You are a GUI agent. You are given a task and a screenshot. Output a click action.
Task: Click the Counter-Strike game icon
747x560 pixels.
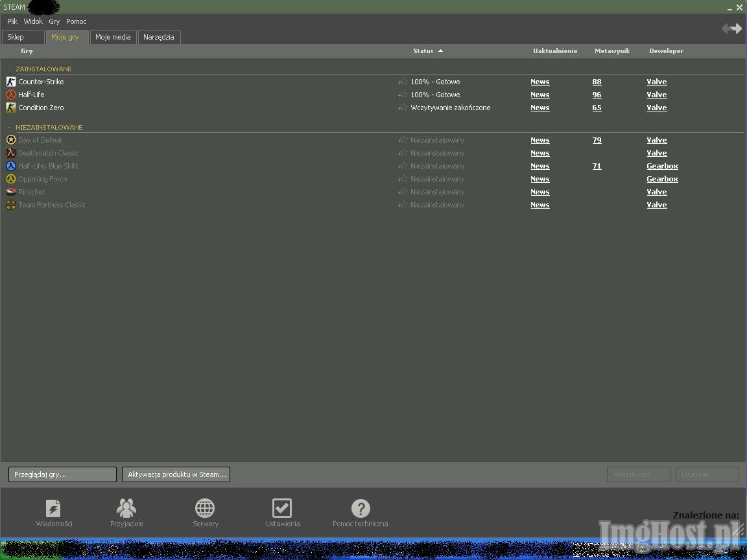[11, 82]
